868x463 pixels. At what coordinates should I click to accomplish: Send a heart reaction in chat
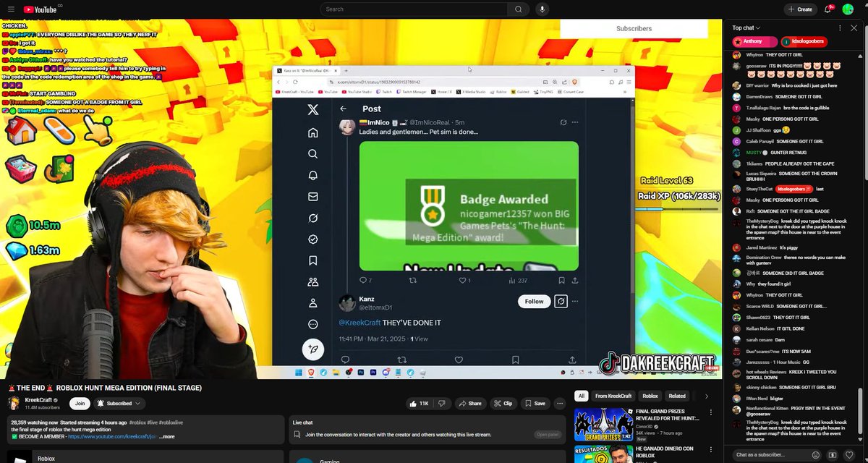[849, 455]
